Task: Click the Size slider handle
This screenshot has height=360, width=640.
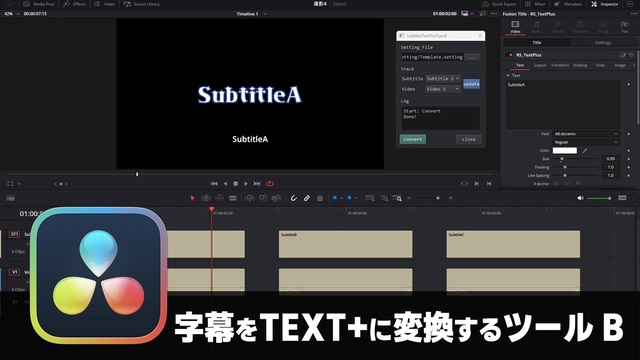Action: pos(562,159)
